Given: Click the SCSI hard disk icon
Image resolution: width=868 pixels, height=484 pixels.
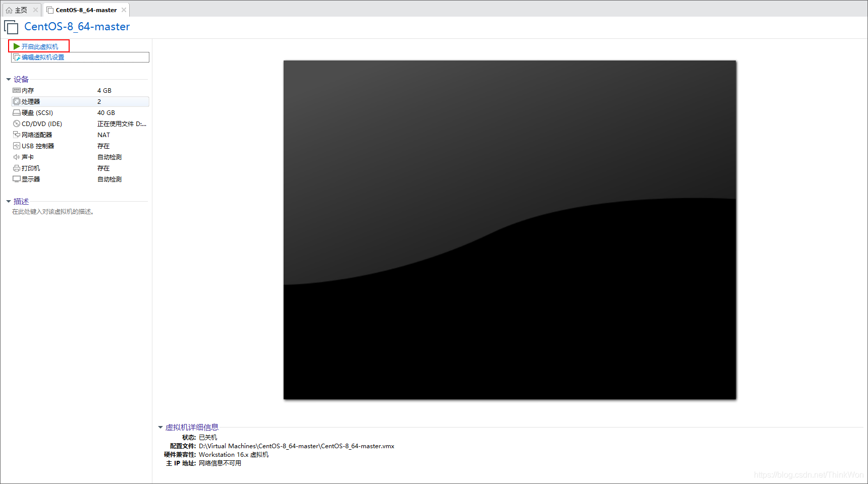Looking at the screenshot, I should pyautogui.click(x=17, y=113).
